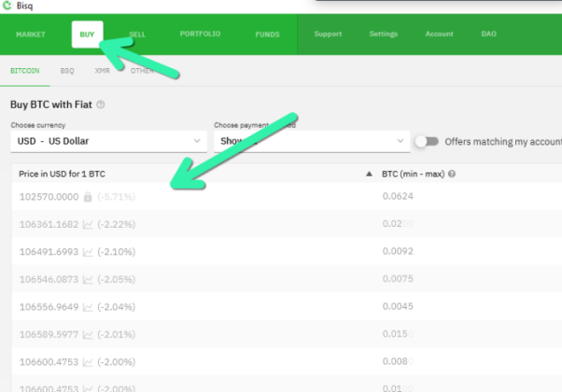Click the chart icon next to 106491.6993
The height and width of the screenshot is (392, 562).
[87, 251]
